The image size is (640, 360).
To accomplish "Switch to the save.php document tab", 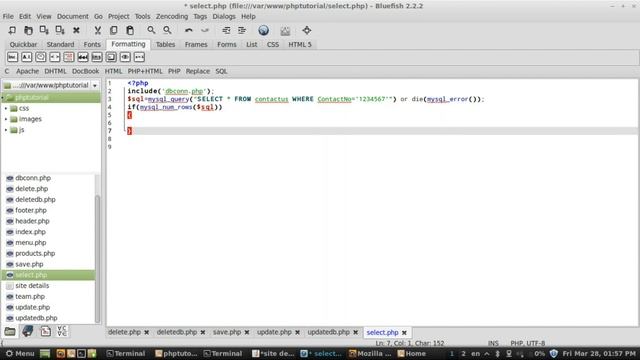I will 227,332.
